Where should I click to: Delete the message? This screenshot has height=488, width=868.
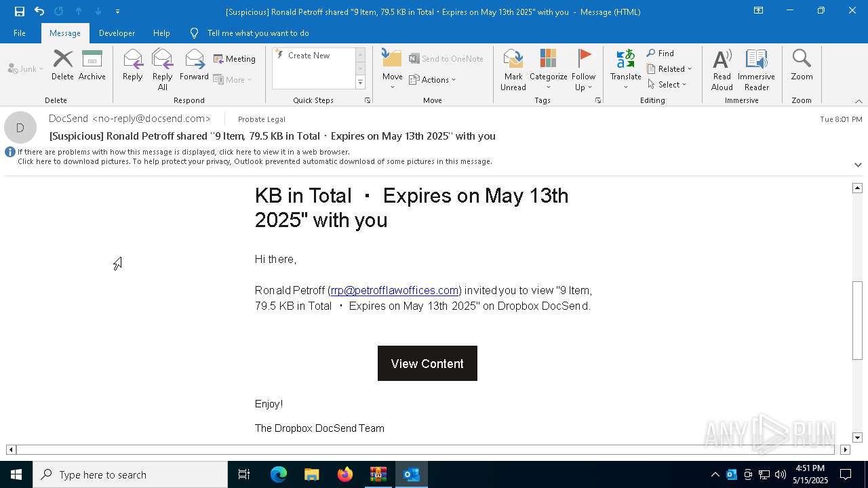click(x=62, y=65)
